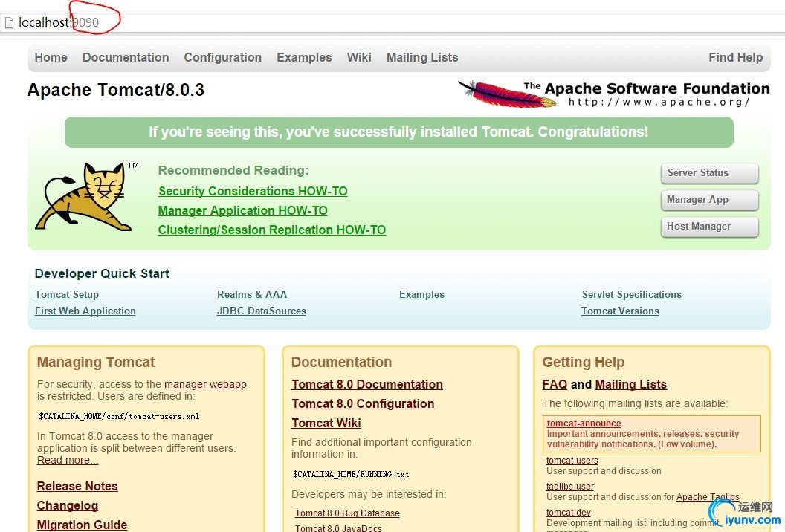Image resolution: width=785 pixels, height=532 pixels.
Task: Click the Apache feather logo
Action: click(x=507, y=94)
